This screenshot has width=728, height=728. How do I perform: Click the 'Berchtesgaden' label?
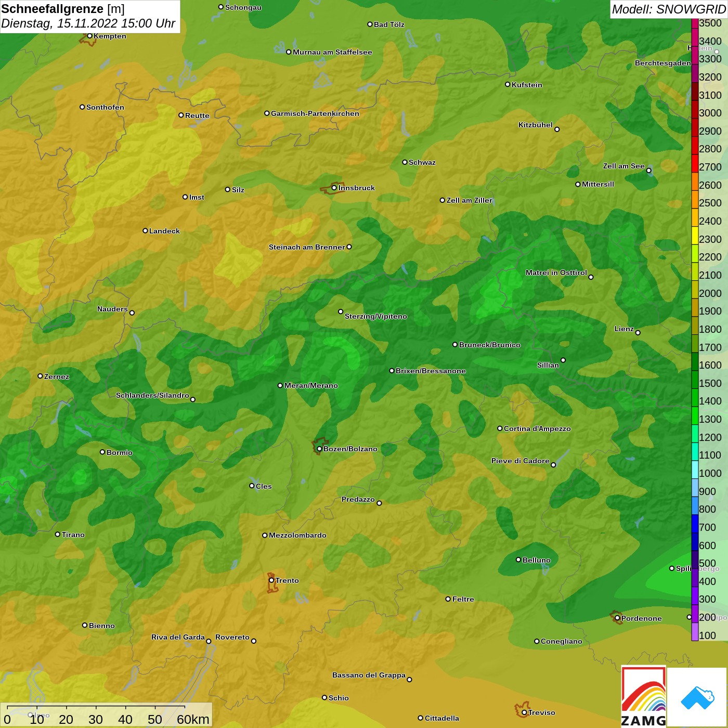[x=663, y=63]
